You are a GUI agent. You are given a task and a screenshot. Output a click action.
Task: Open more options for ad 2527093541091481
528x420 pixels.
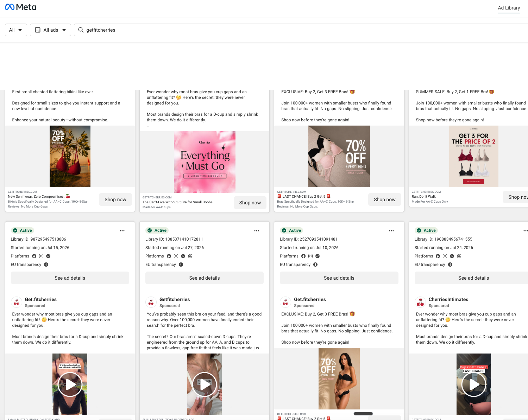pyautogui.click(x=391, y=231)
